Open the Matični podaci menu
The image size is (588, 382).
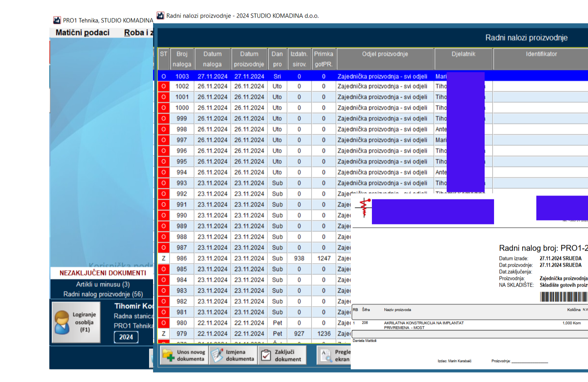pyautogui.click(x=82, y=33)
